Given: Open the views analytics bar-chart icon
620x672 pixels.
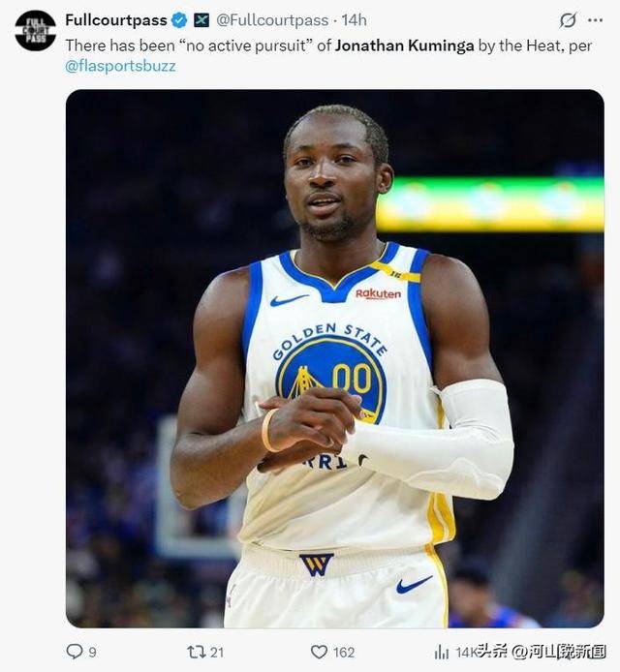Looking at the screenshot, I should point(441,653).
